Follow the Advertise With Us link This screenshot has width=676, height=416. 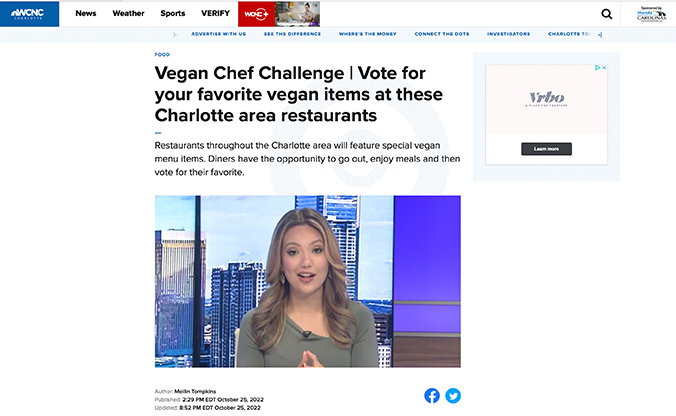pos(219,34)
